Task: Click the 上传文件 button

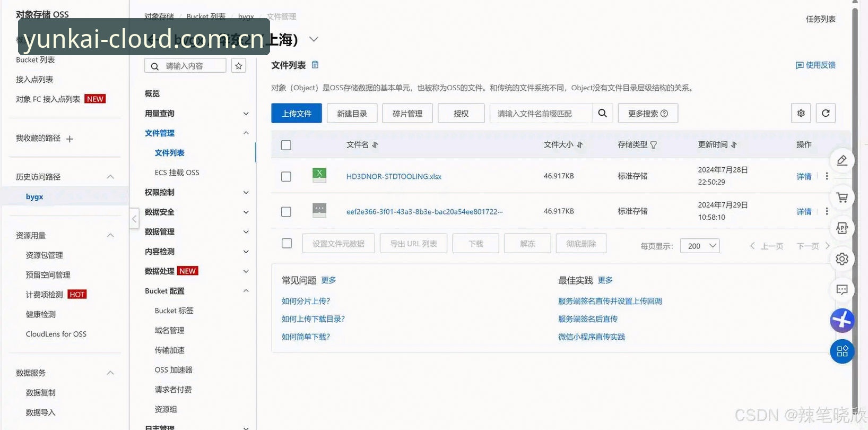Action: coord(297,113)
